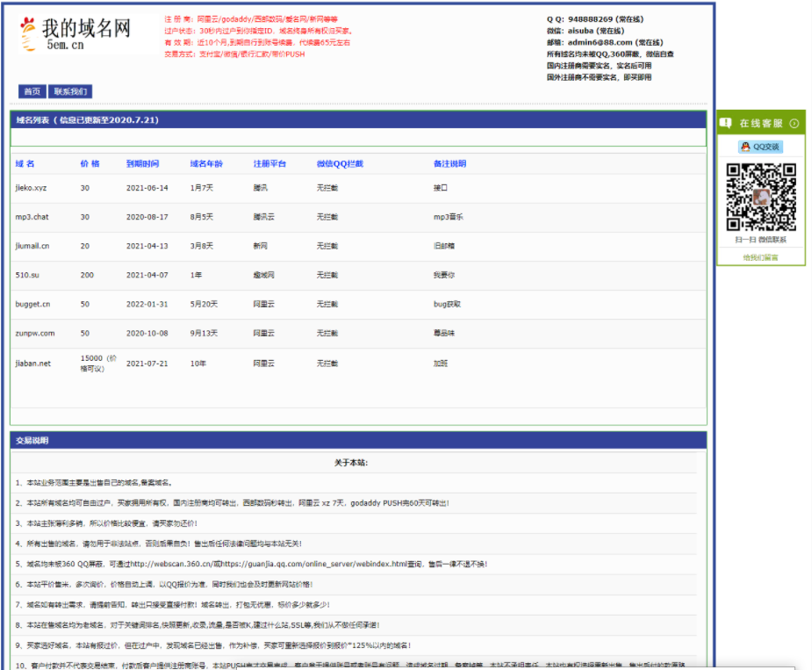Image resolution: width=812 pixels, height=670 pixels.
Task: Click the bugget.cn domain name
Action: click(x=32, y=304)
